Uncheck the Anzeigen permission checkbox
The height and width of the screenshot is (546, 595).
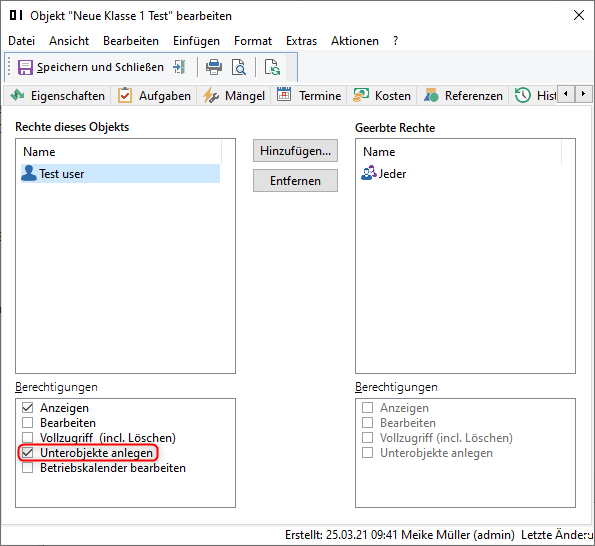[27, 408]
